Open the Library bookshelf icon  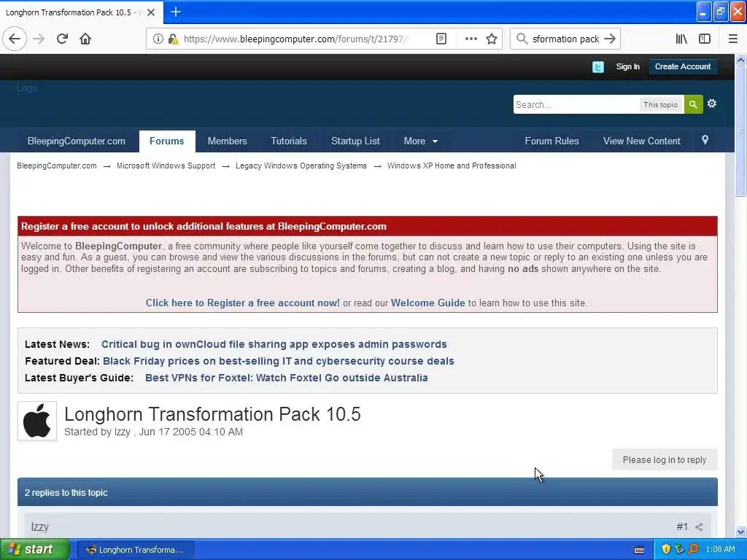pos(681,39)
